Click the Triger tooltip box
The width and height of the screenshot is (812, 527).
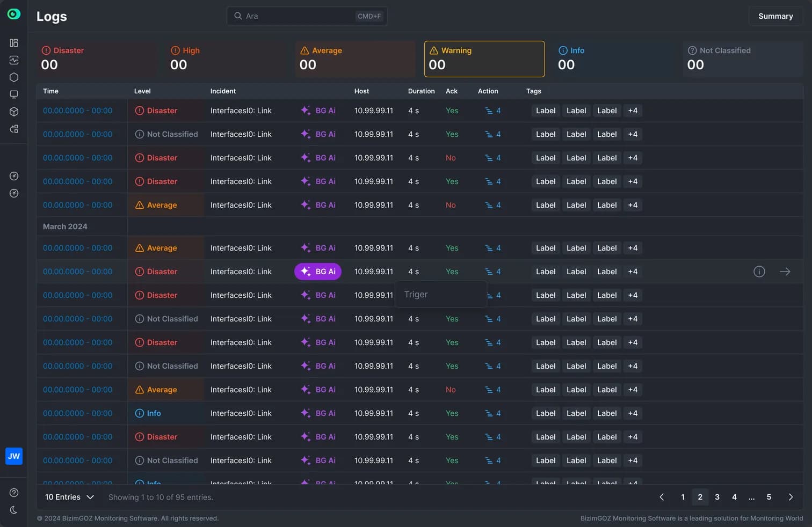[441, 295]
